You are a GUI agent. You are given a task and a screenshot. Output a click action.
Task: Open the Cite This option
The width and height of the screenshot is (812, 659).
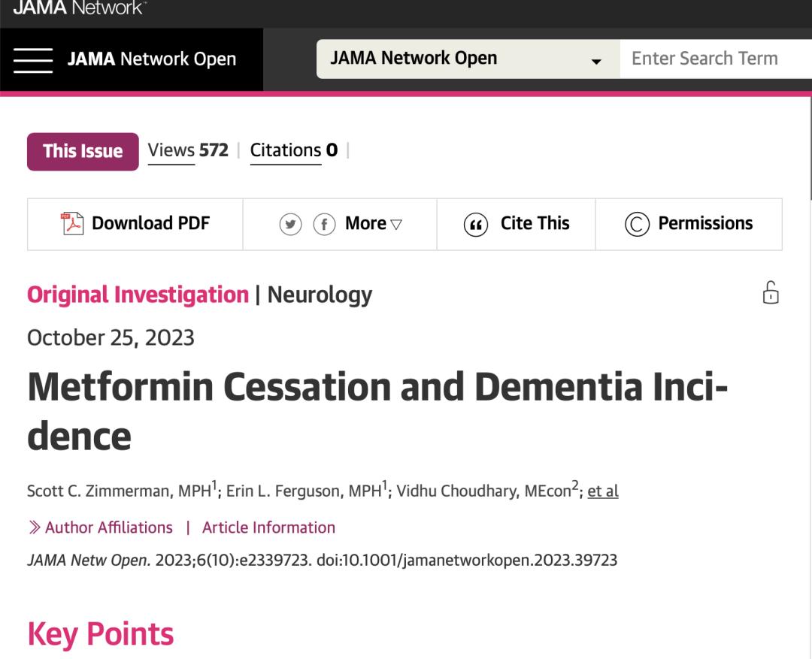[535, 223]
